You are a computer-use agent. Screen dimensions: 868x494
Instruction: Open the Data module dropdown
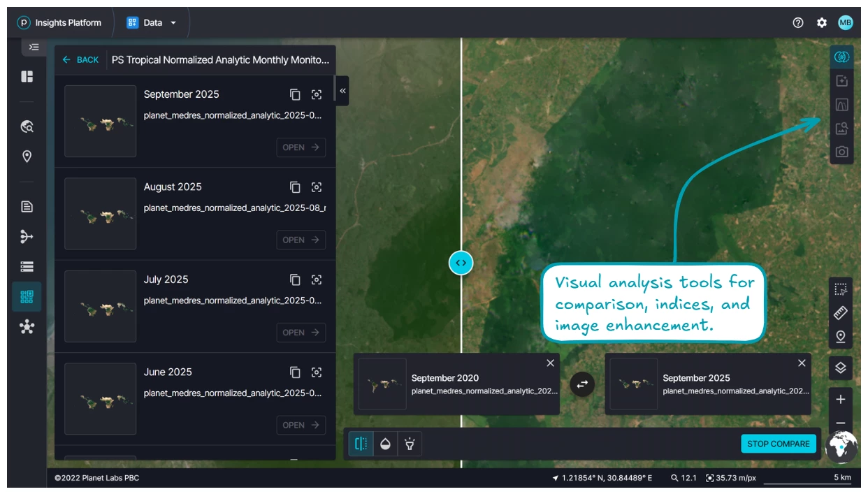pyautogui.click(x=152, y=22)
